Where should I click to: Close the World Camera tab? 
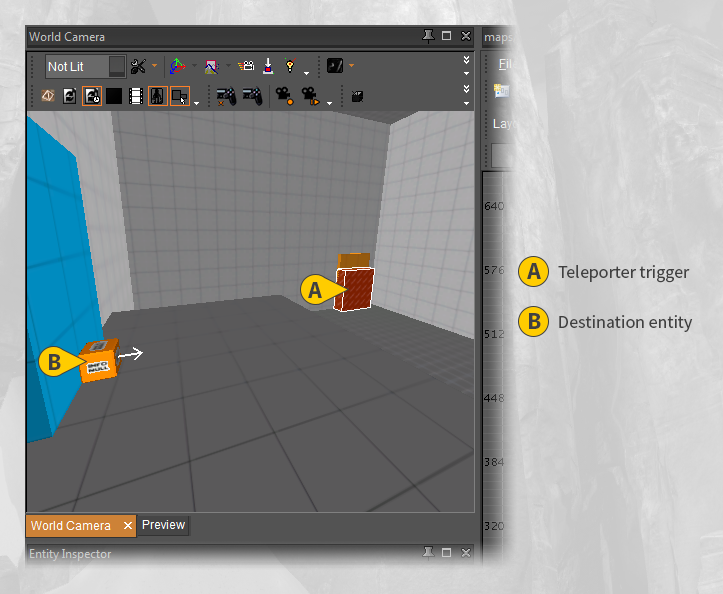point(128,526)
